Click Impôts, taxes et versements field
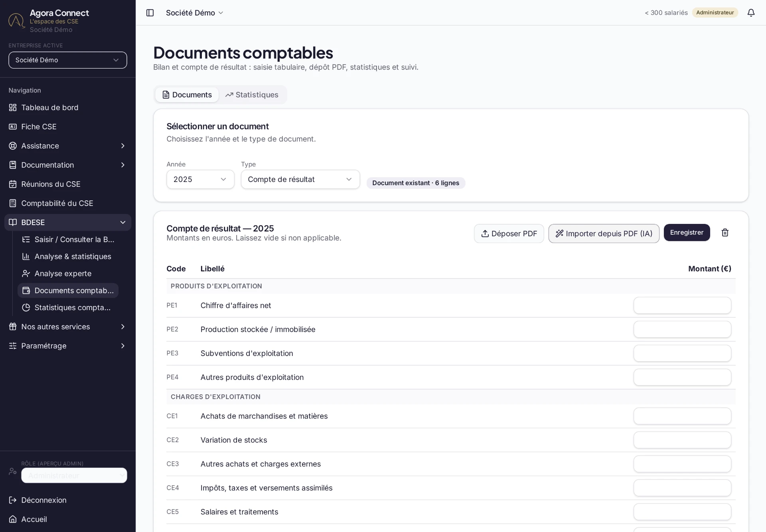 point(682,488)
